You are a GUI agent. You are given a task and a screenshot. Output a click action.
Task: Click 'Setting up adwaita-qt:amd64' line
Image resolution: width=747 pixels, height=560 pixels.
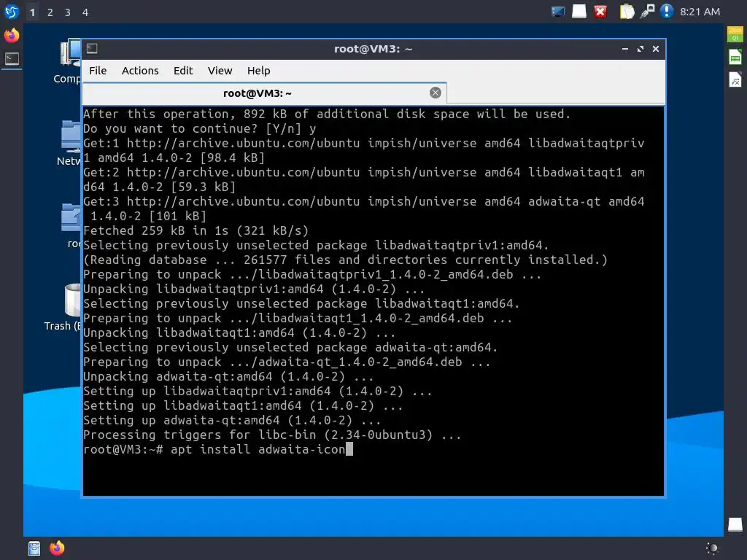coord(232,421)
